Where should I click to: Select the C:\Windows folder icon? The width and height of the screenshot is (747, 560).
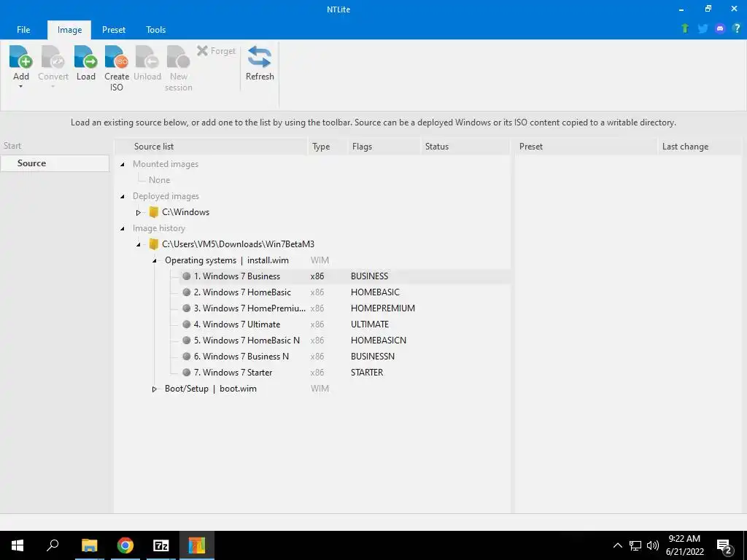(153, 212)
